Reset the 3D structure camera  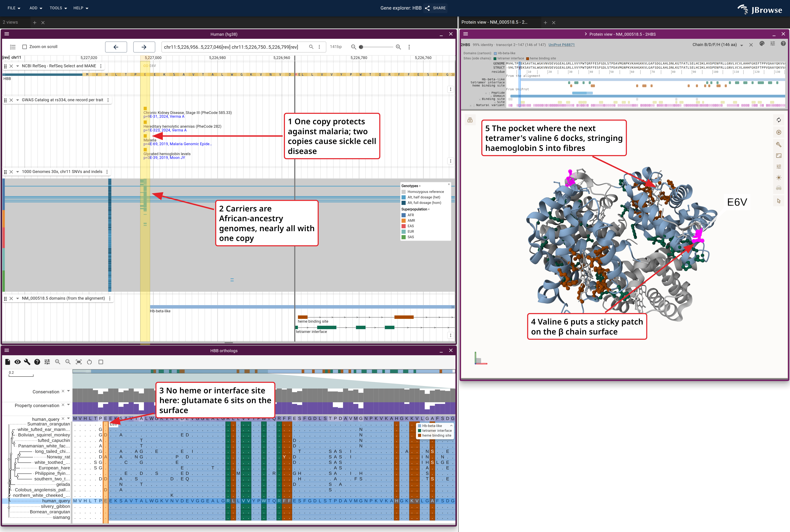pos(778,120)
